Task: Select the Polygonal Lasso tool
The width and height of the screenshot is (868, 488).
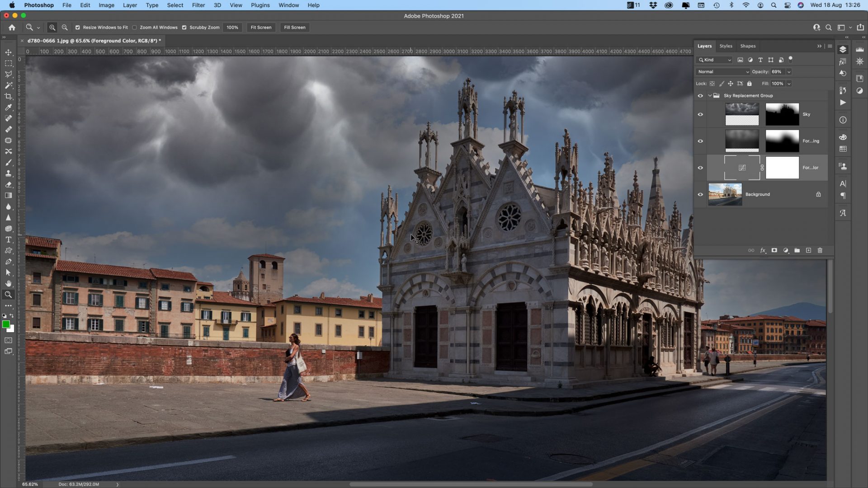Action: 8,74
